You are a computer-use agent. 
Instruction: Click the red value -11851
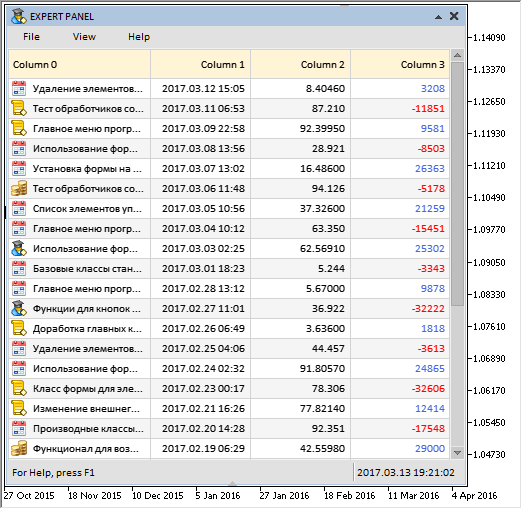[428, 109]
